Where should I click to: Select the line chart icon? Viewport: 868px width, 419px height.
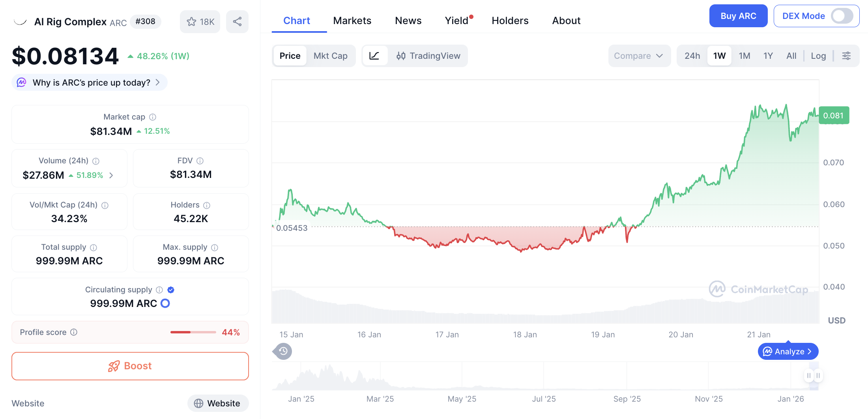click(374, 56)
